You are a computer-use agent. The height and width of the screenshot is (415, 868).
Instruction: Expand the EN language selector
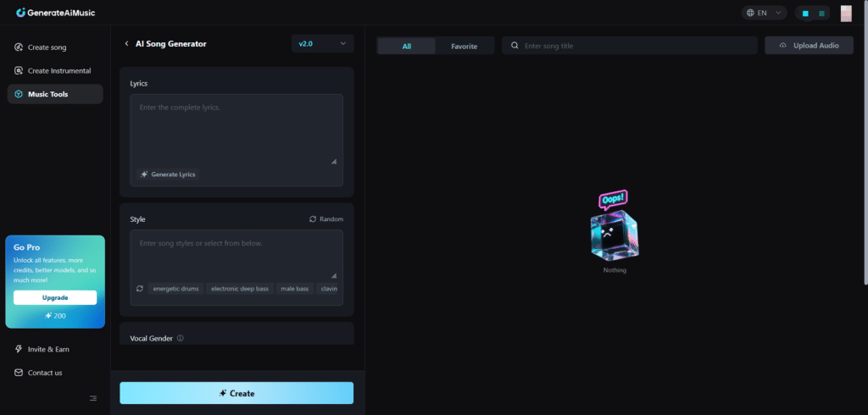764,14
